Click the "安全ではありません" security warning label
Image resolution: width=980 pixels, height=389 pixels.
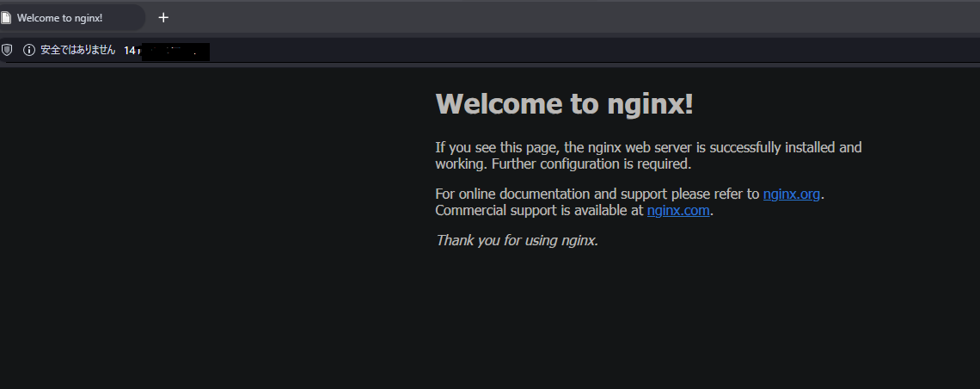click(x=77, y=51)
